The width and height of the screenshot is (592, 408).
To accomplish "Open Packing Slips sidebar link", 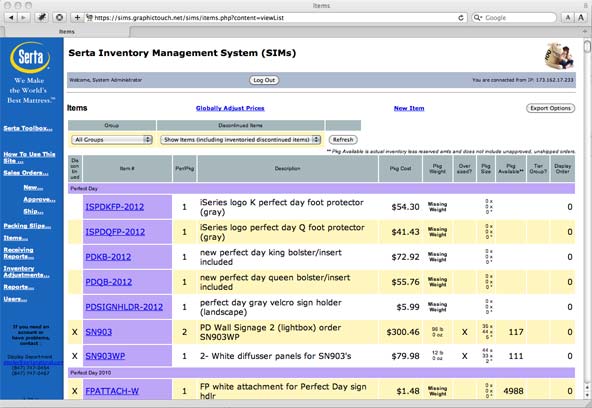I will click(27, 226).
